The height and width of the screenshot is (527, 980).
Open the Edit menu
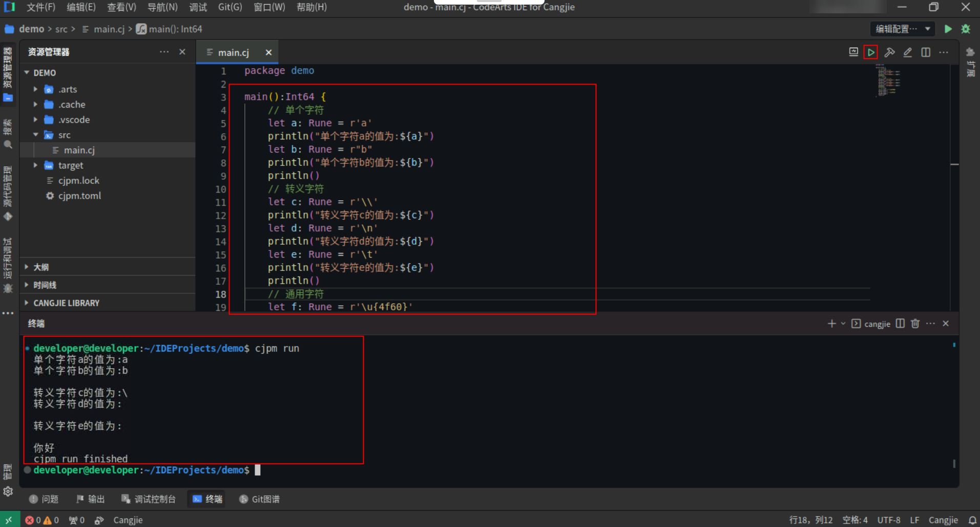click(81, 7)
